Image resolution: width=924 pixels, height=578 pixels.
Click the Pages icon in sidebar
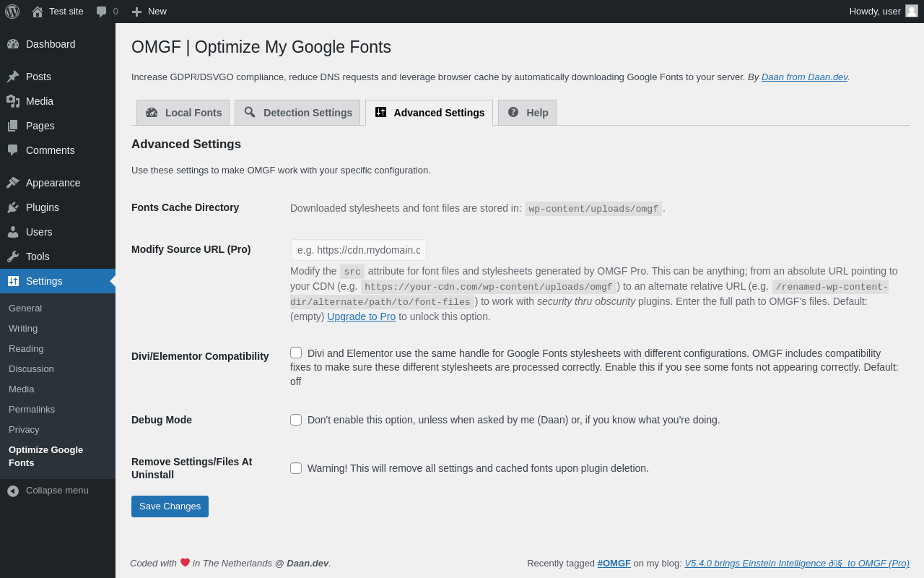click(13, 126)
